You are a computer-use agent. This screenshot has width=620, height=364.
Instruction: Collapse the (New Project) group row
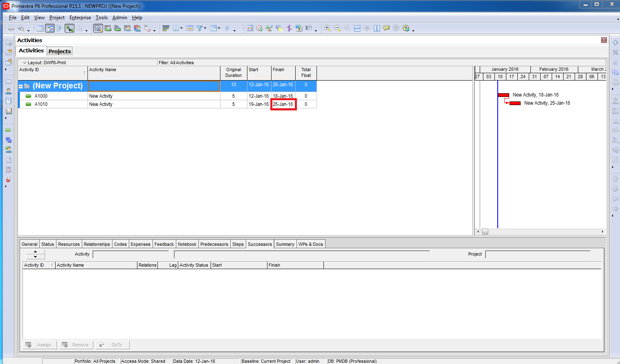pyautogui.click(x=21, y=86)
